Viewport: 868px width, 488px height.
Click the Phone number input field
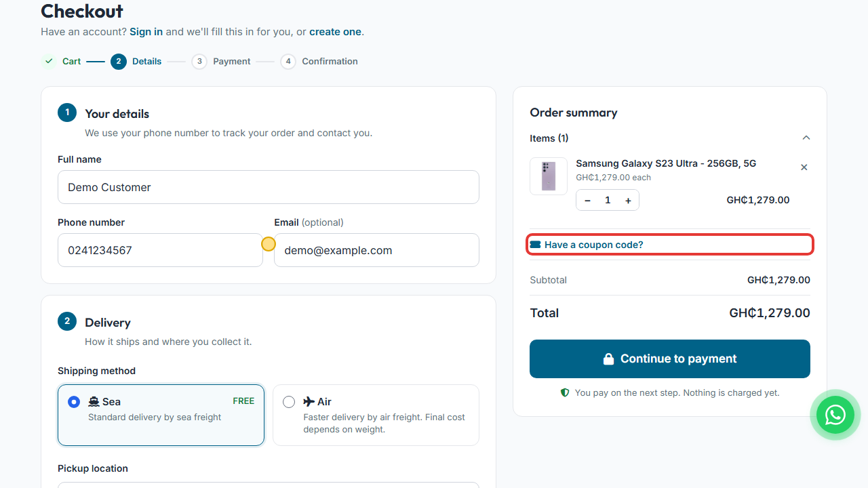coord(160,250)
